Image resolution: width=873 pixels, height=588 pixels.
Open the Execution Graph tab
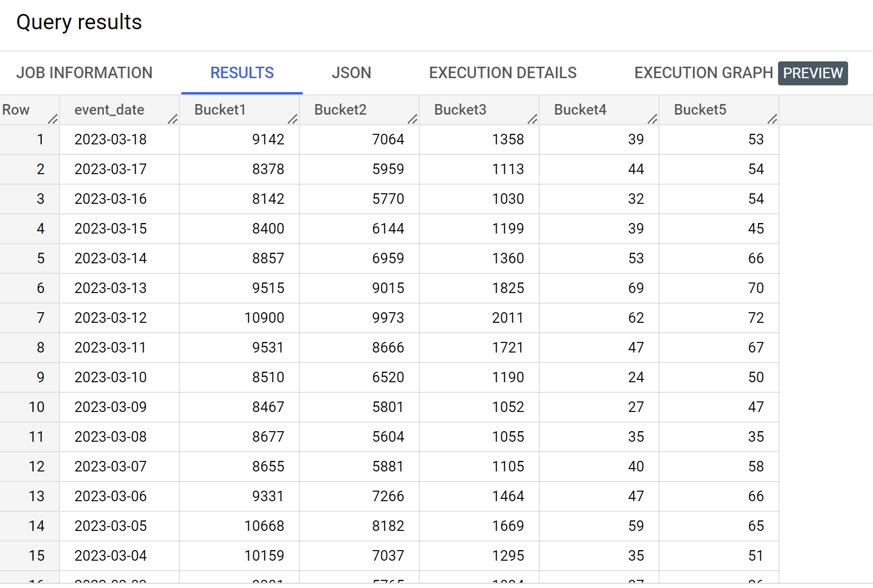(703, 73)
